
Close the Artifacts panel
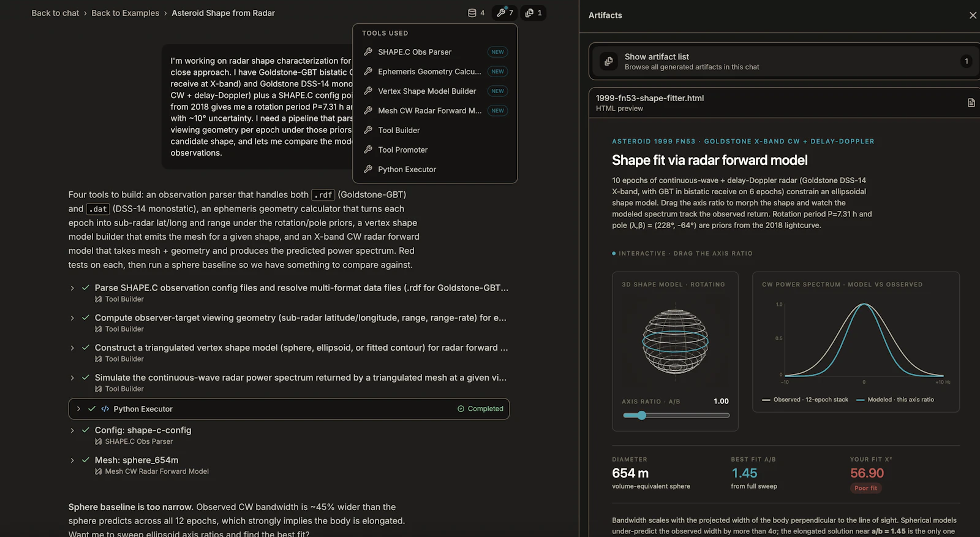(x=973, y=15)
